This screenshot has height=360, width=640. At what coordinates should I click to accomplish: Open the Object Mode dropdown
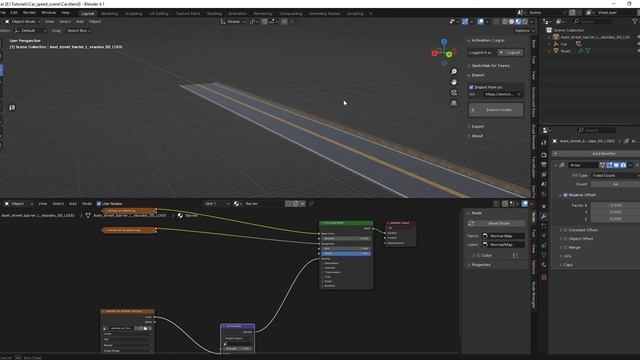coord(23,22)
